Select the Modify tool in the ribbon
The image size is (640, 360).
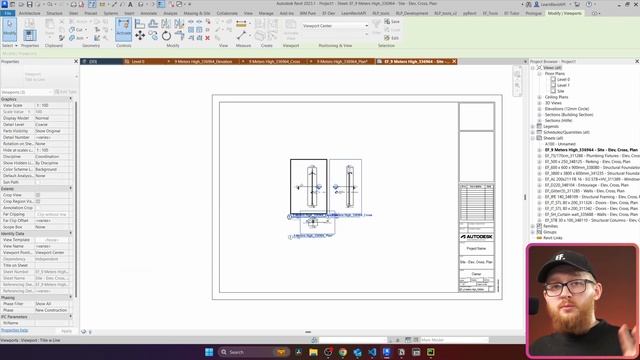pos(9,29)
